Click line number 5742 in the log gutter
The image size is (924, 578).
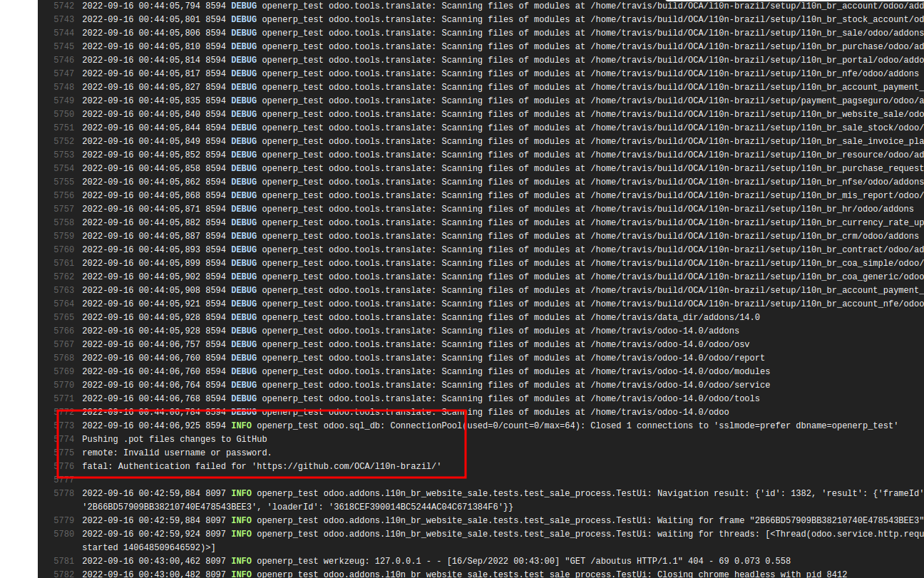click(63, 6)
